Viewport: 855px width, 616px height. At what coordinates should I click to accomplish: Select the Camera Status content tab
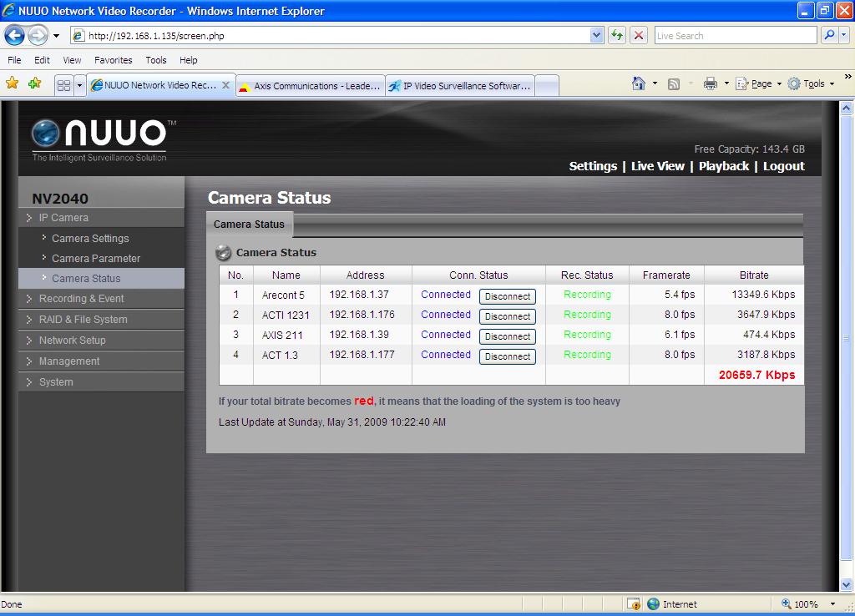[x=249, y=225]
